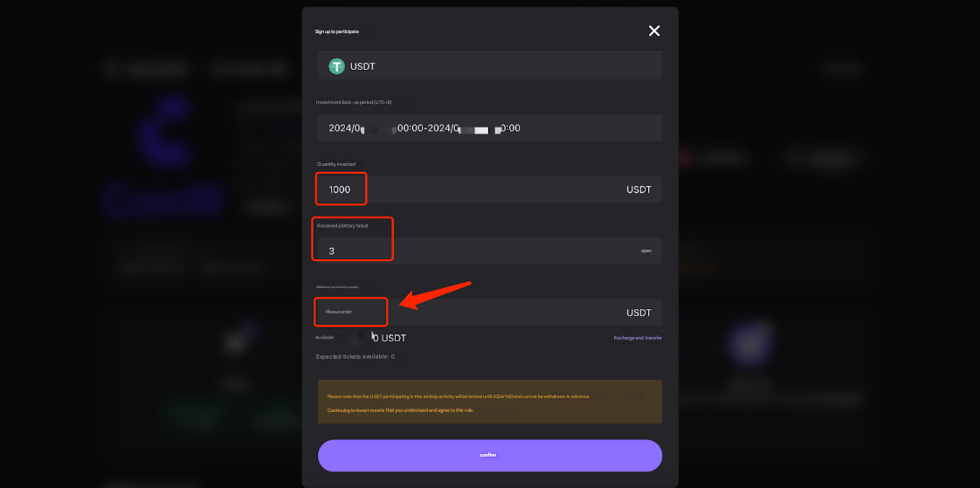Confirm the investment with the purple button
The width and height of the screenshot is (980, 488).
point(489,455)
